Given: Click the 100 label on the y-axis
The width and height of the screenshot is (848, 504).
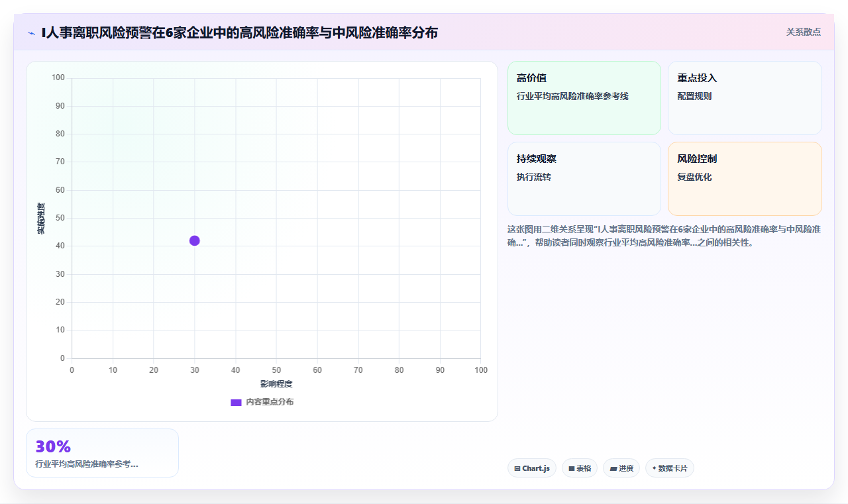Looking at the screenshot, I should [58, 78].
